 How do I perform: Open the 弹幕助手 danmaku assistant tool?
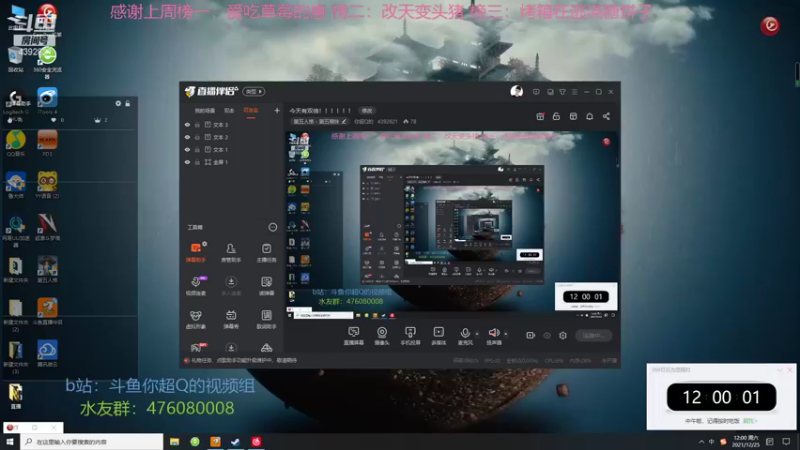click(196, 252)
